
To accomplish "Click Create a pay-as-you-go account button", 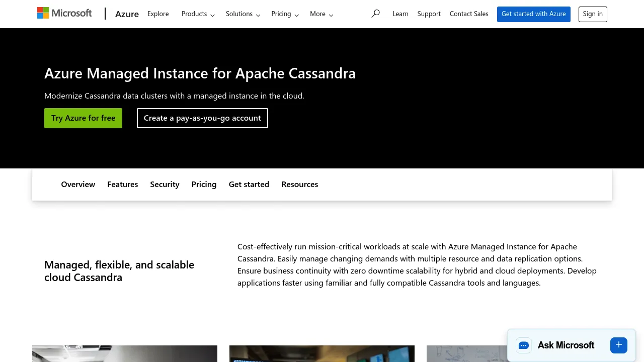I will [202, 118].
